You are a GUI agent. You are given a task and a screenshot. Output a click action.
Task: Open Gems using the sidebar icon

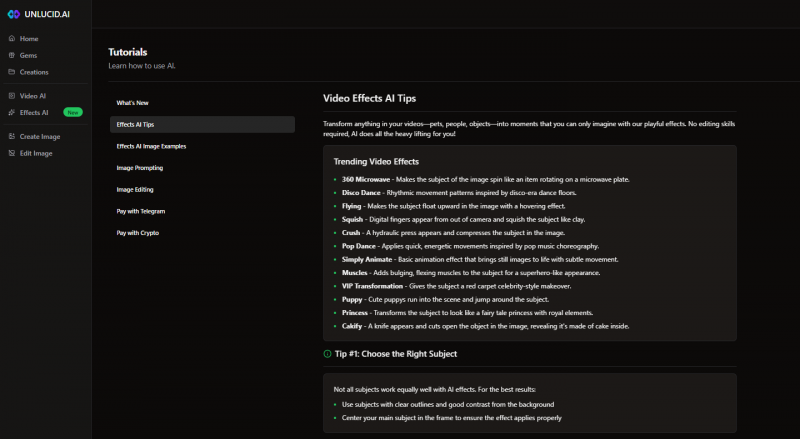(11, 55)
